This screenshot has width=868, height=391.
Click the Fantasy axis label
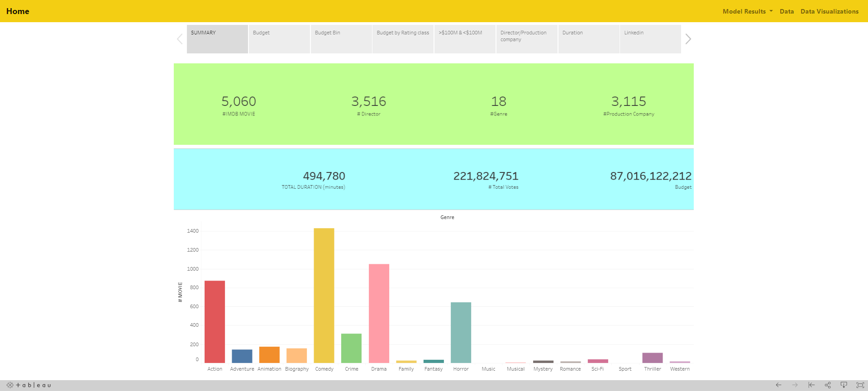pyautogui.click(x=434, y=369)
